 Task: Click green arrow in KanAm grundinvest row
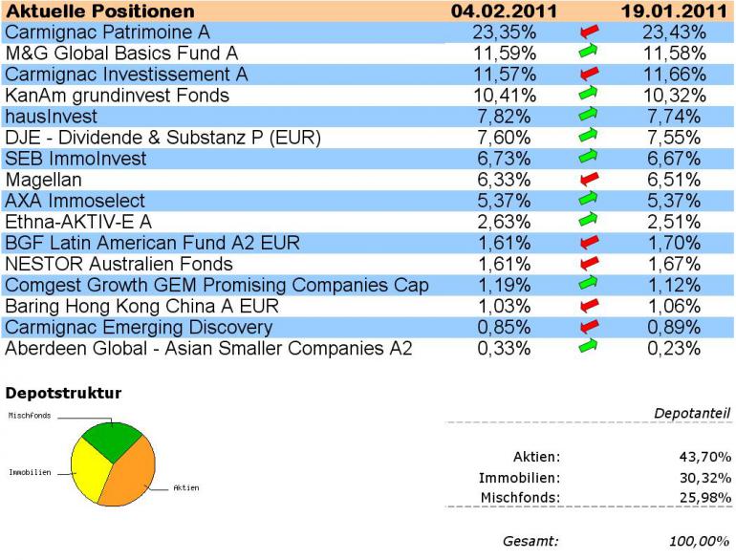[588, 93]
